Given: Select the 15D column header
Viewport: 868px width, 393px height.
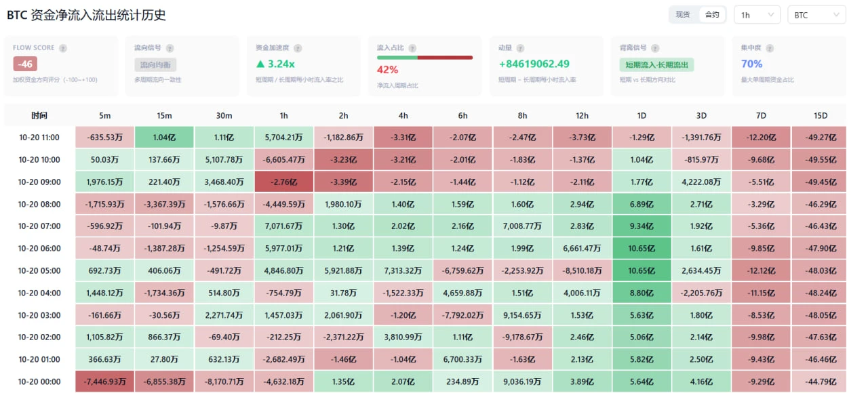Looking at the screenshot, I should 821,115.
